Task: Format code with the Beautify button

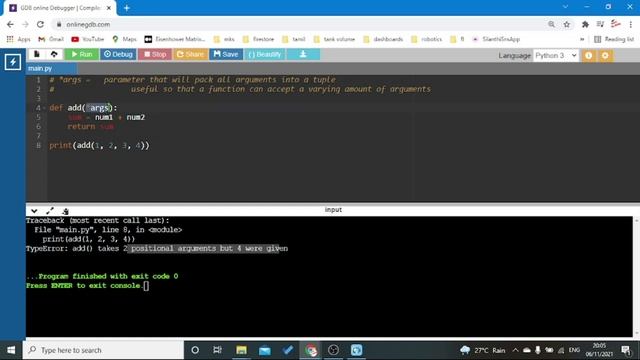Action: (x=264, y=54)
